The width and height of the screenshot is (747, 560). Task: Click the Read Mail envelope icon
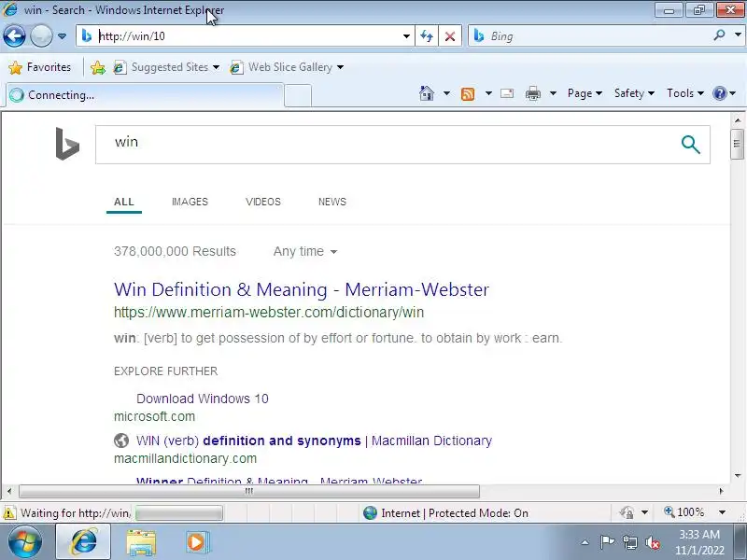pyautogui.click(x=507, y=93)
